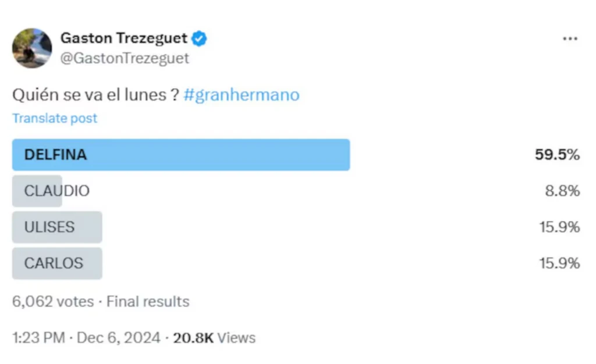Select the CARLOS poll option

pos(56,263)
